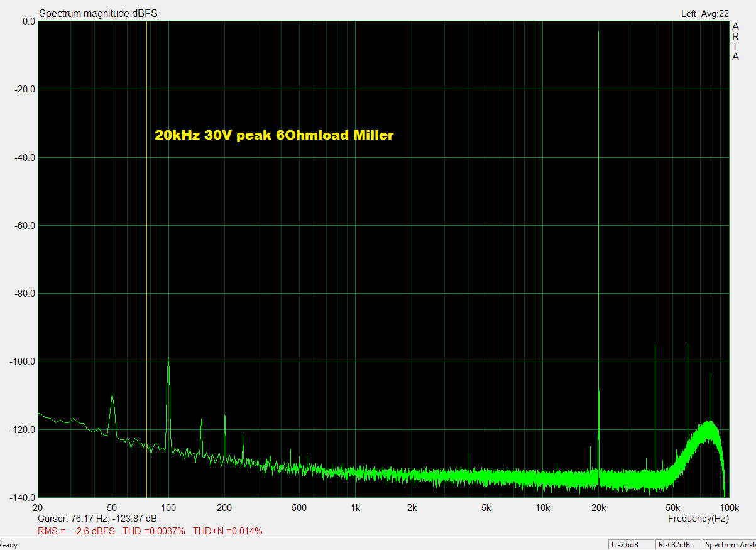Click the '-120.0' Y-axis label

click(23, 429)
